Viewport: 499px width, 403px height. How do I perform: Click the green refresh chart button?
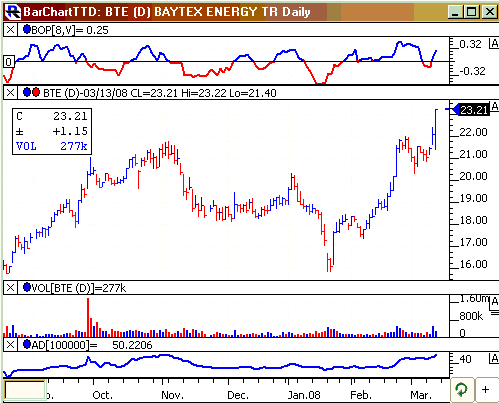coord(462,389)
